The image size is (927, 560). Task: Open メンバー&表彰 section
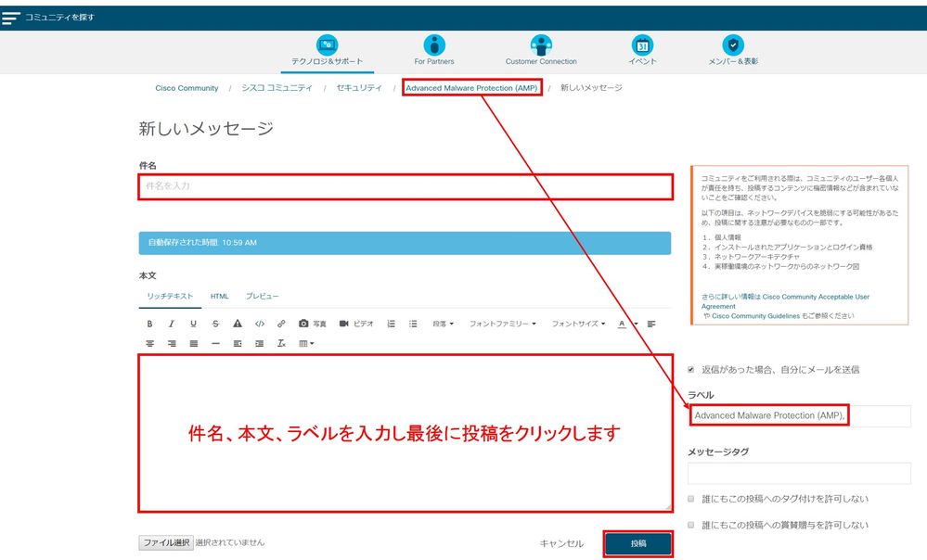pos(733,50)
